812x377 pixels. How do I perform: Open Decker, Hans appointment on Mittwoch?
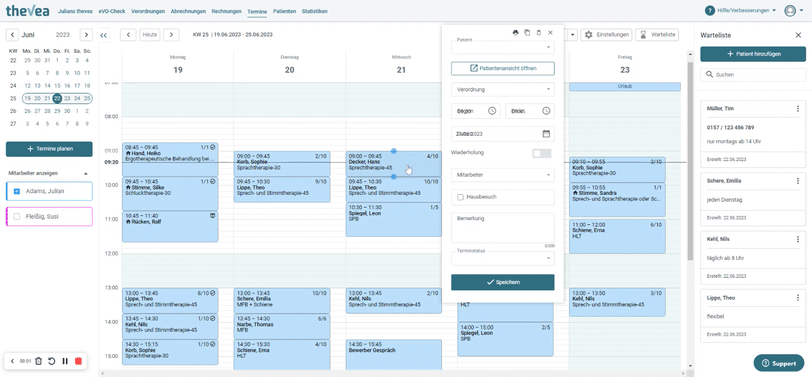(394, 164)
